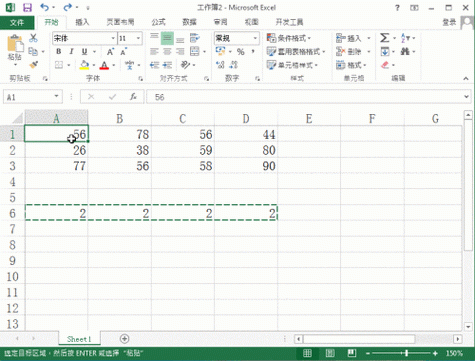Click the Save disk icon
This screenshot has height=361, width=475.
click(x=27, y=7)
